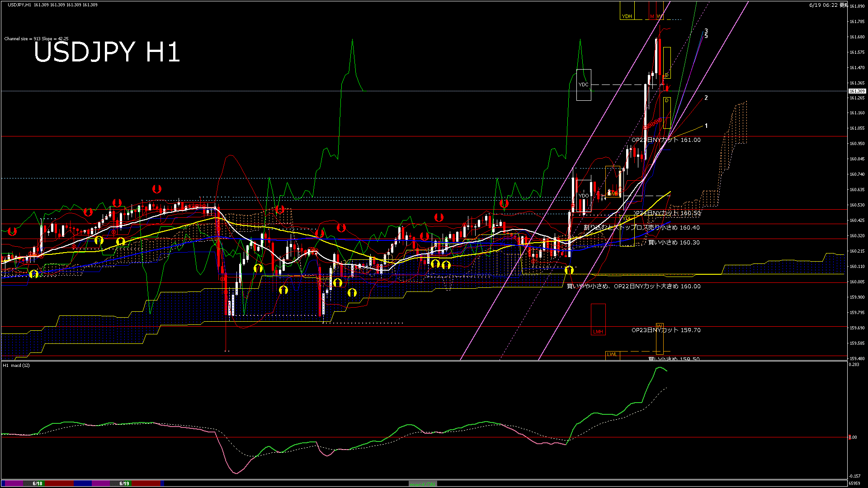Click the macd toggle button in the bottom bar

[423, 483]
